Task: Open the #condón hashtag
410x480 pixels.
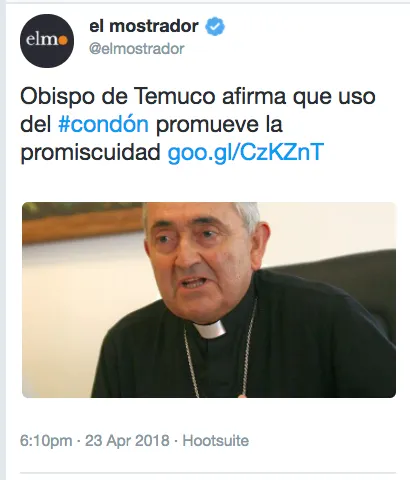Action: [x=103, y=124]
